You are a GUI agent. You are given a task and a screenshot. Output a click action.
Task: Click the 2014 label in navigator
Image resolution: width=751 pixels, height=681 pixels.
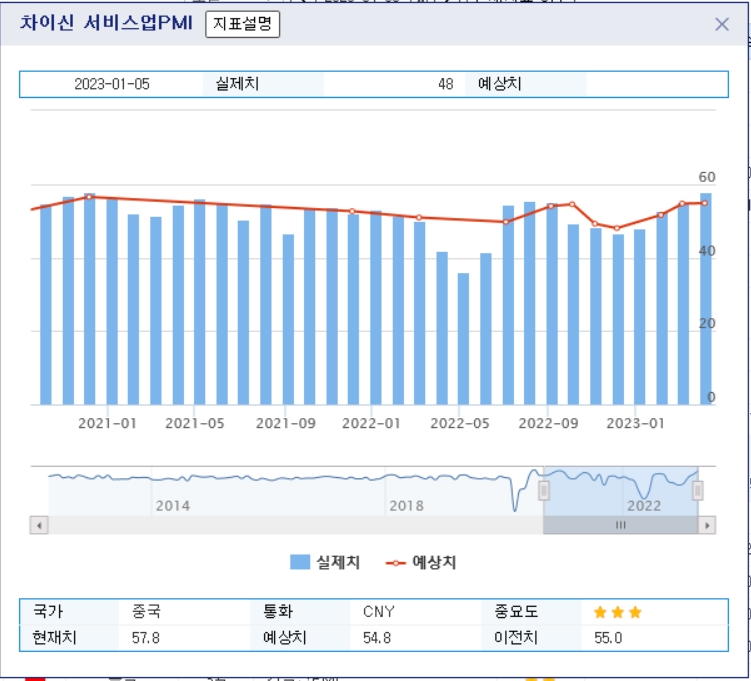coord(172,506)
